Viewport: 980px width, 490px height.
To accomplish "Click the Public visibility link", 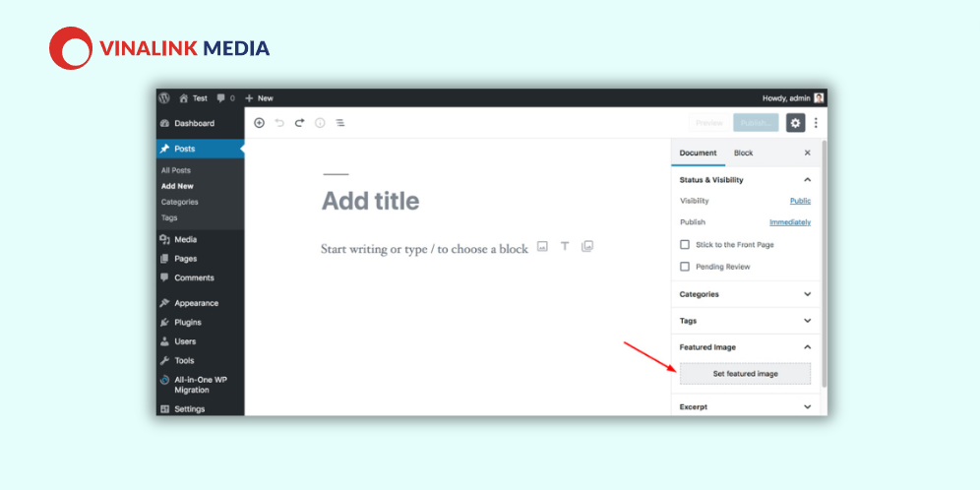I will tap(800, 201).
